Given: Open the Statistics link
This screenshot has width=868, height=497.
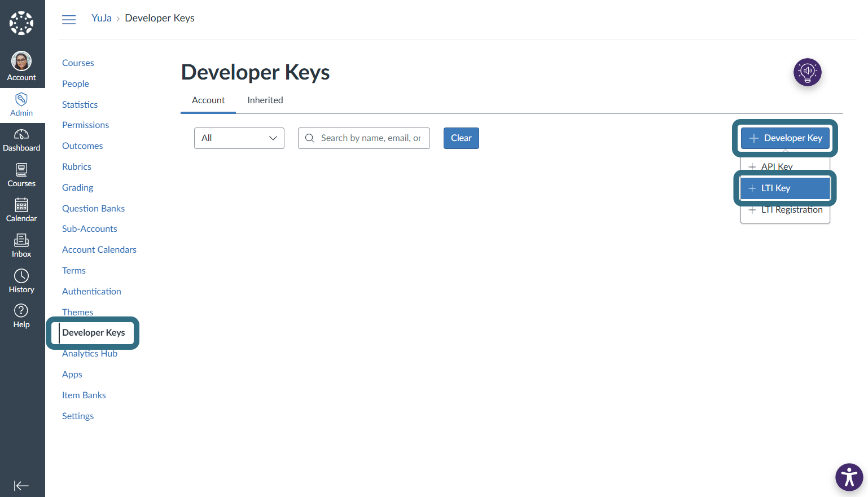Looking at the screenshot, I should (x=80, y=105).
